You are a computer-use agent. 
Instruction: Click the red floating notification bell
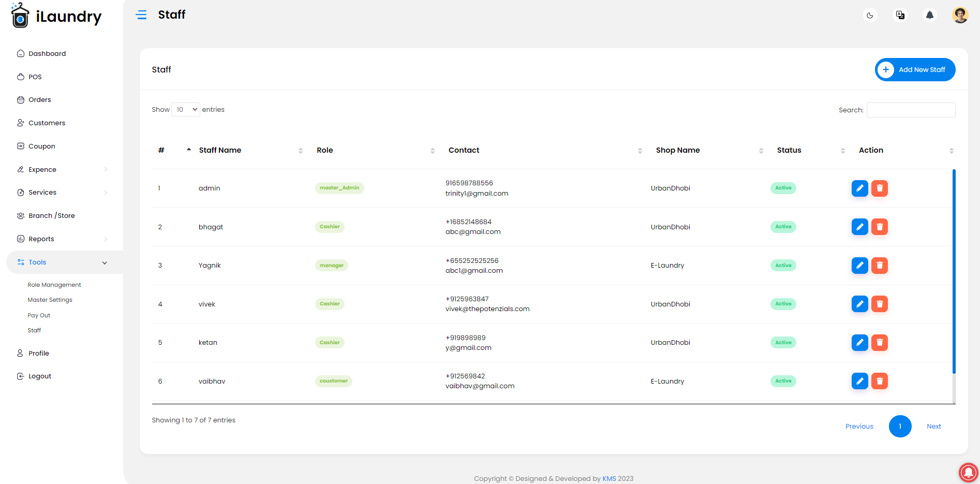tap(969, 472)
